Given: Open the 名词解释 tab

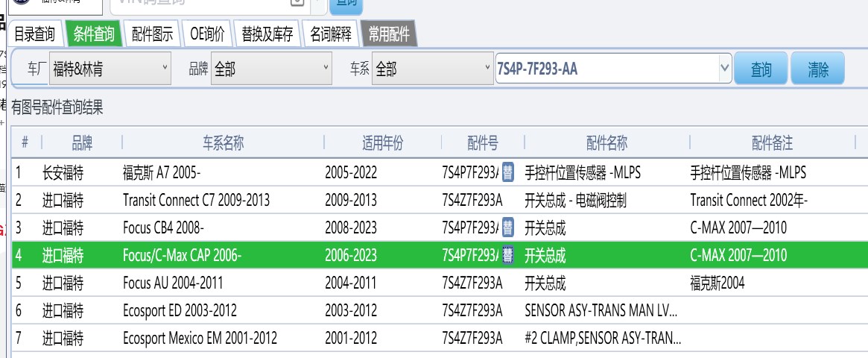Looking at the screenshot, I should [331, 34].
